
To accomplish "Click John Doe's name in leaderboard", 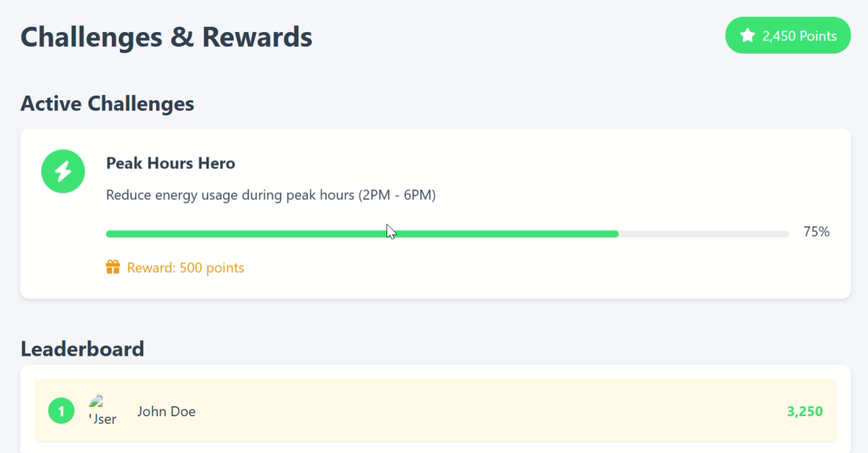I will pos(166,412).
